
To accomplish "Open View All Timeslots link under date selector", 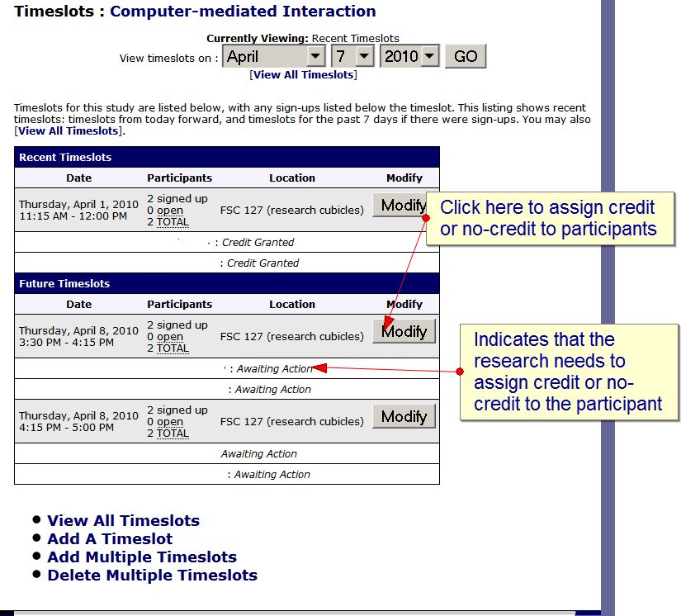I will click(x=303, y=74).
